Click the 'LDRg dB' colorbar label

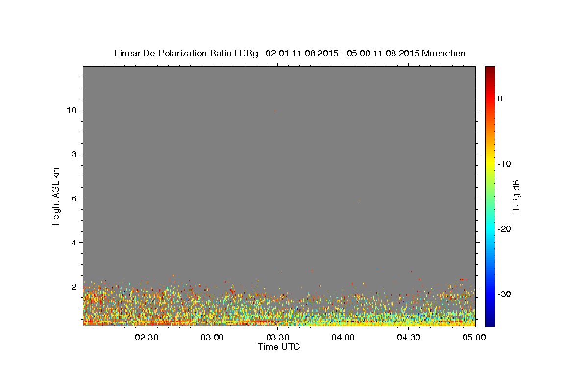[x=516, y=197]
